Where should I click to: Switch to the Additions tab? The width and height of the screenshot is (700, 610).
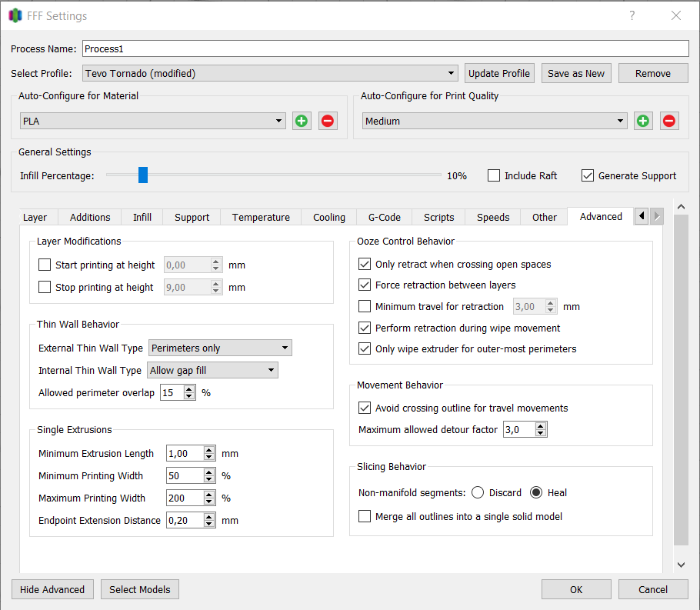coord(90,218)
